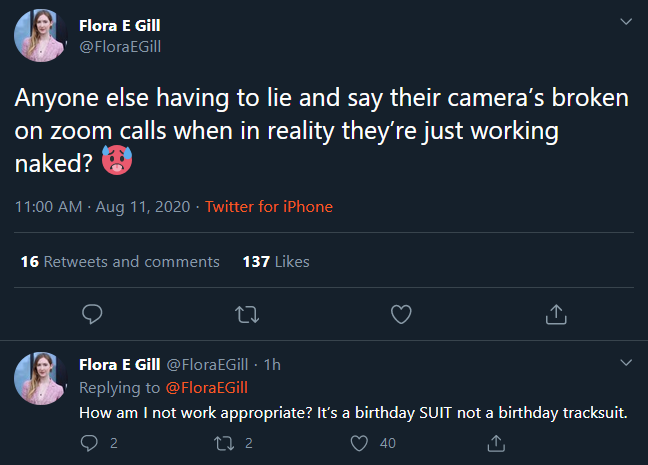This screenshot has height=465, width=648.
Task: Retweet the birthday suit reply
Action: [225, 443]
